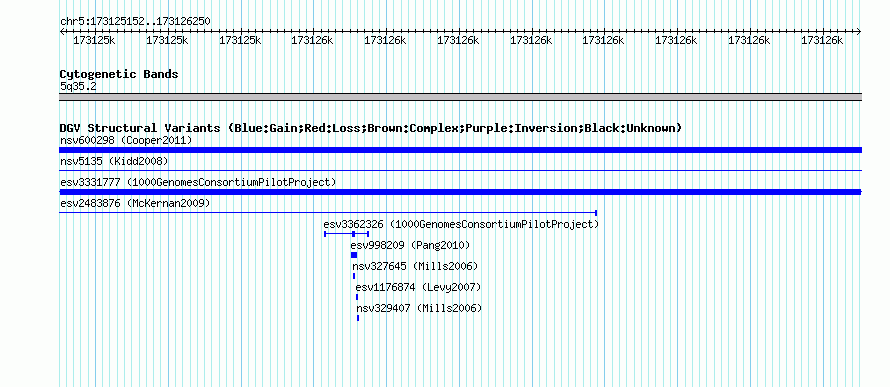Image resolution: width=890 pixels, height=387 pixels.
Task: Click the esv2483876 (McKernan2009) label
Action: [x=135, y=203]
